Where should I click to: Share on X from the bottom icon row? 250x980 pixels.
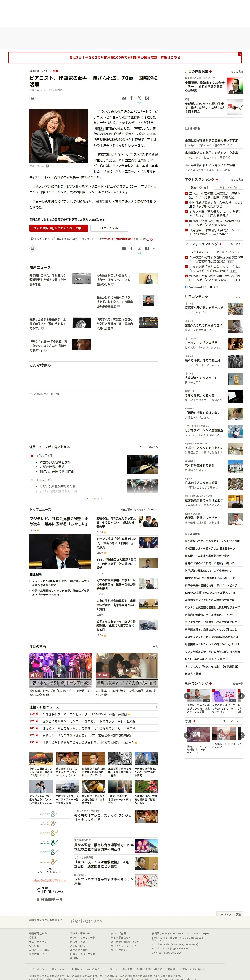[139, 249]
